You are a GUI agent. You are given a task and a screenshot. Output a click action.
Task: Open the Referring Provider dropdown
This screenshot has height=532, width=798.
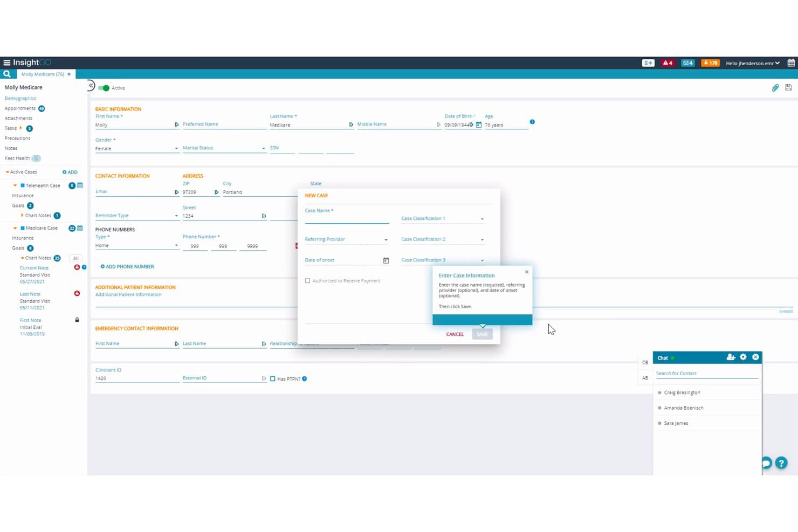(347, 239)
